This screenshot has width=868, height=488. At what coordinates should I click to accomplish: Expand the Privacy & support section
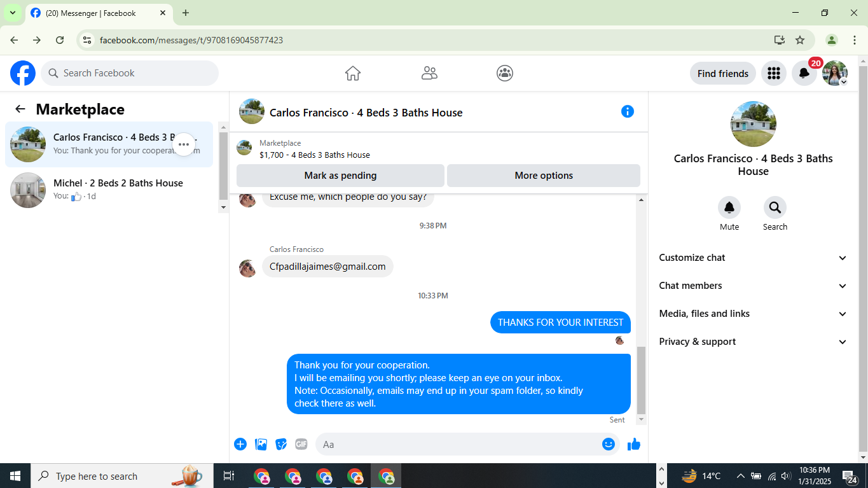754,342
